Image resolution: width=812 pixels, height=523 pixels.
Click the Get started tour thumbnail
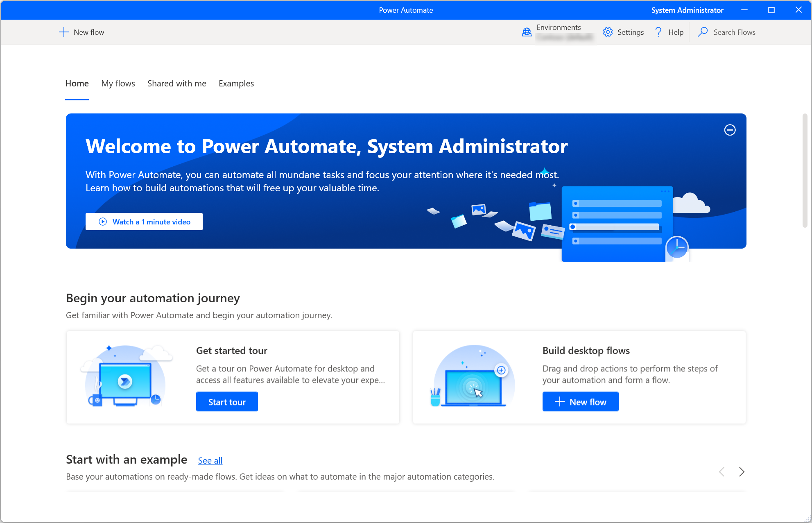click(x=125, y=377)
